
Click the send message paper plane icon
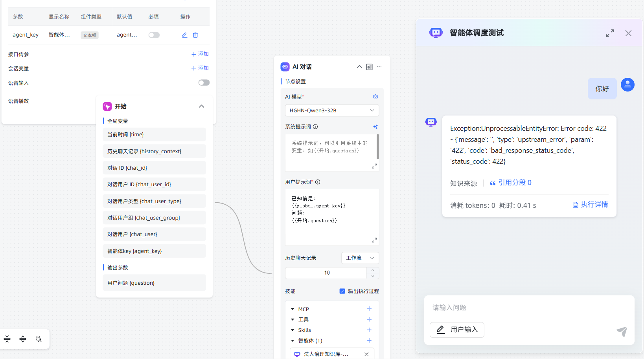click(x=622, y=331)
